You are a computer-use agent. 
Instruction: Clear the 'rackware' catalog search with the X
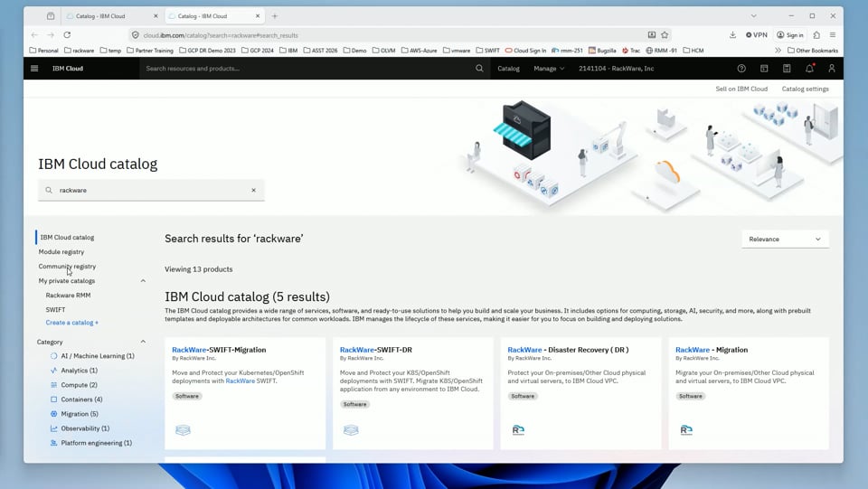click(x=253, y=191)
